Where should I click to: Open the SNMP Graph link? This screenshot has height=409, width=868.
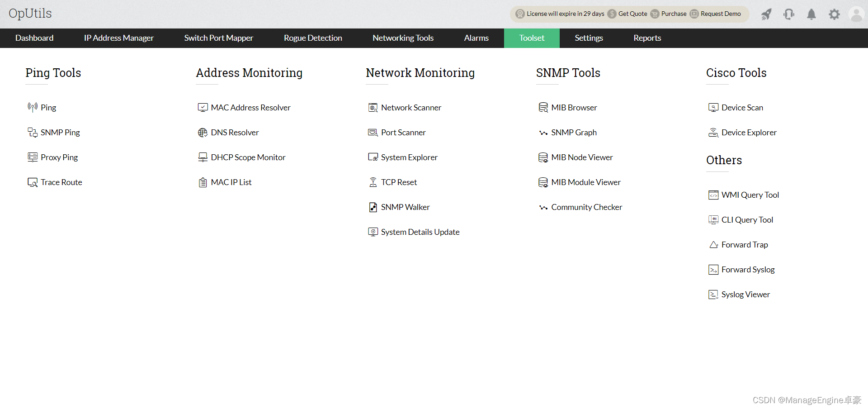[x=574, y=132]
